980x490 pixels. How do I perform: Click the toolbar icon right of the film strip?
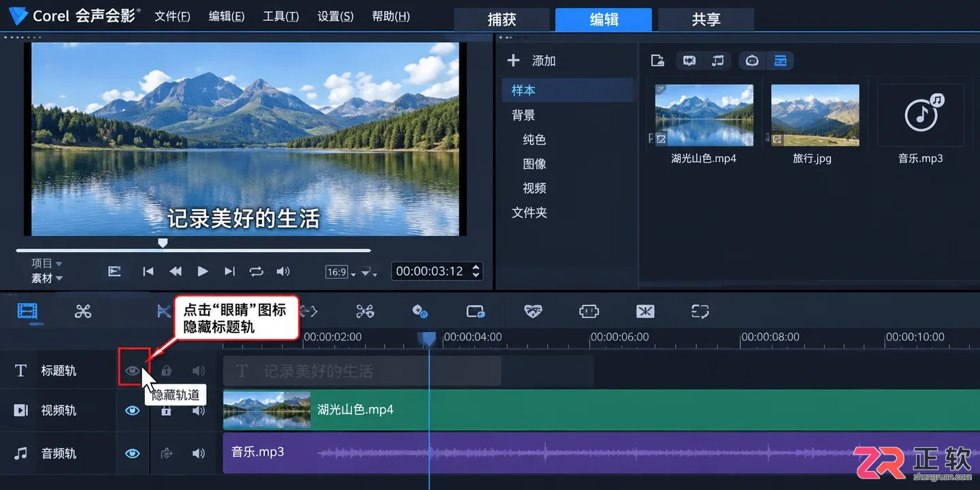pyautogui.click(x=83, y=312)
